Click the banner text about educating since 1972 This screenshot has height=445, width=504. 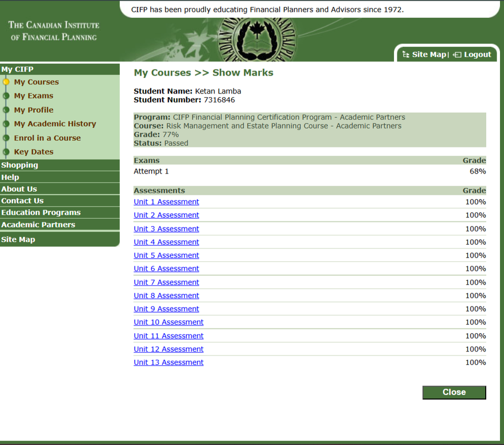[267, 9]
